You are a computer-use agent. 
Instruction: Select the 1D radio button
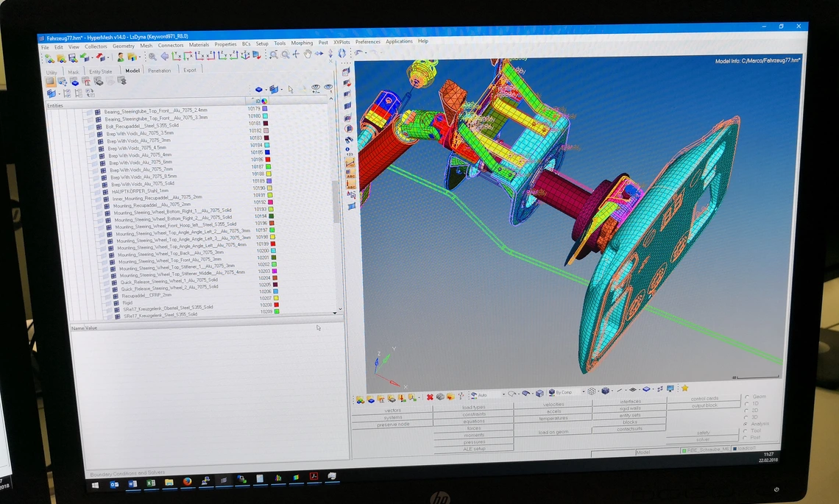pyautogui.click(x=747, y=404)
